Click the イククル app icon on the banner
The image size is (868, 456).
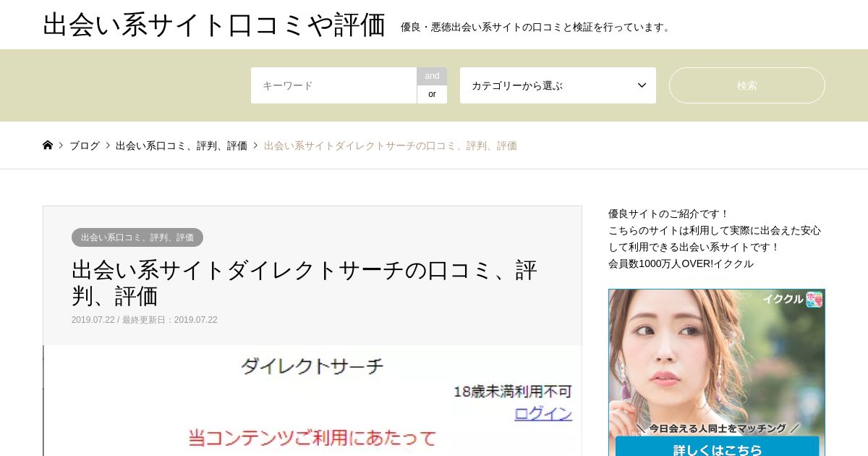[x=814, y=299]
